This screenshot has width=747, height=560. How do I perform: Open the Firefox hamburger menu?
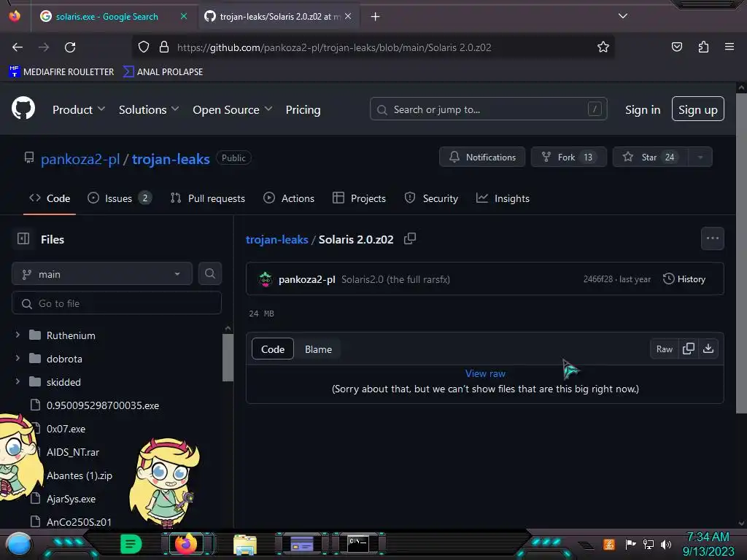pos(729,47)
